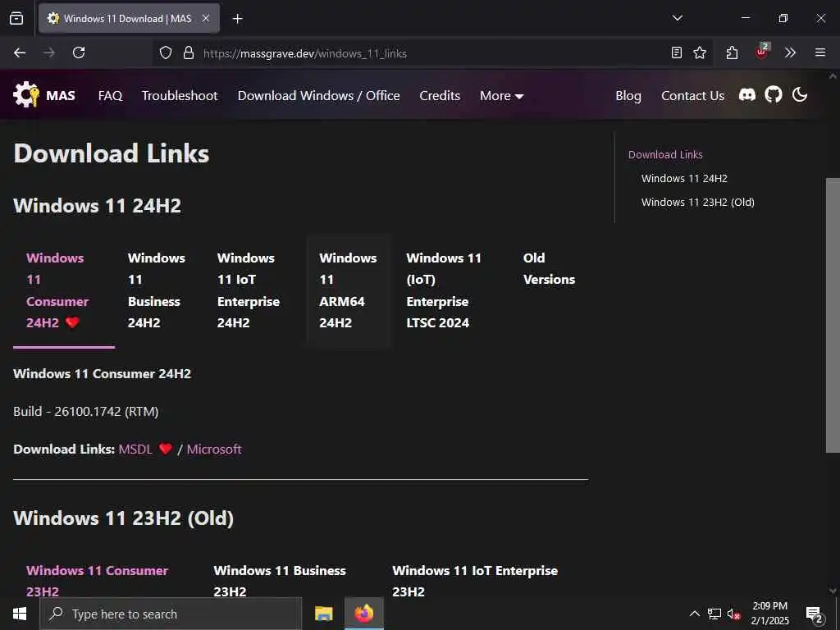Viewport: 840px width, 630px height.
Task: Open the Windows Start button
Action: pos(20,614)
